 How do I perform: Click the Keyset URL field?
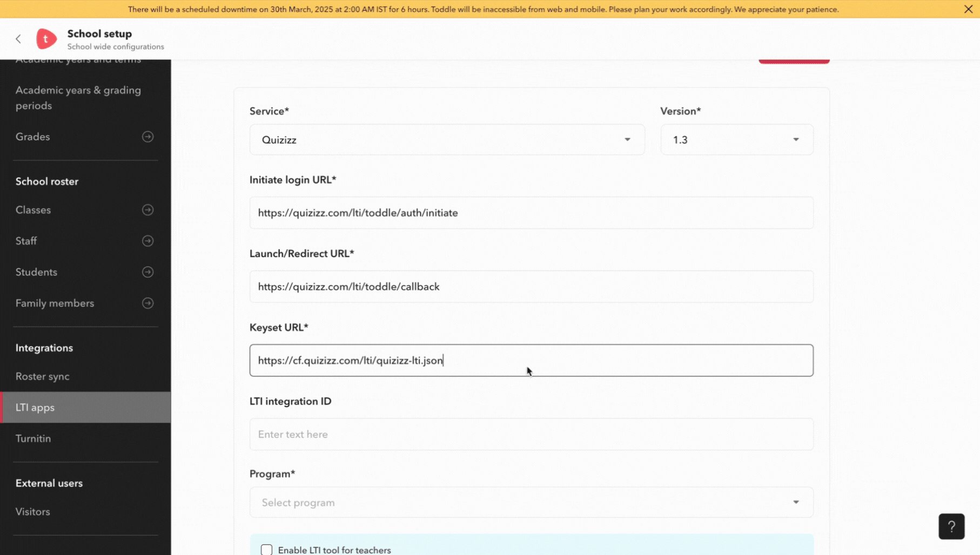531,360
